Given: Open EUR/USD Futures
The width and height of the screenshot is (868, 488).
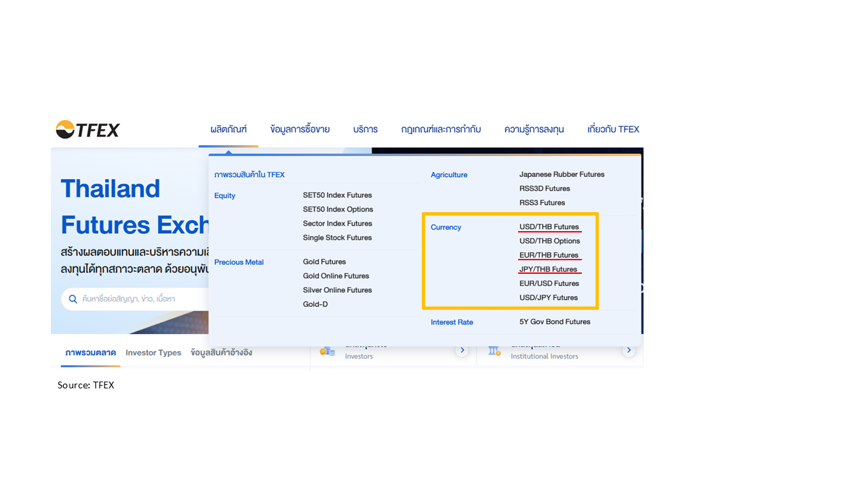Looking at the screenshot, I should [x=549, y=284].
